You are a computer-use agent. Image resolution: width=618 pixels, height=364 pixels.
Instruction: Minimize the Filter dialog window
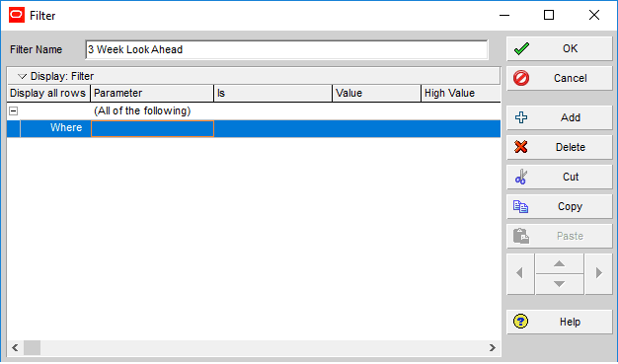pyautogui.click(x=504, y=16)
